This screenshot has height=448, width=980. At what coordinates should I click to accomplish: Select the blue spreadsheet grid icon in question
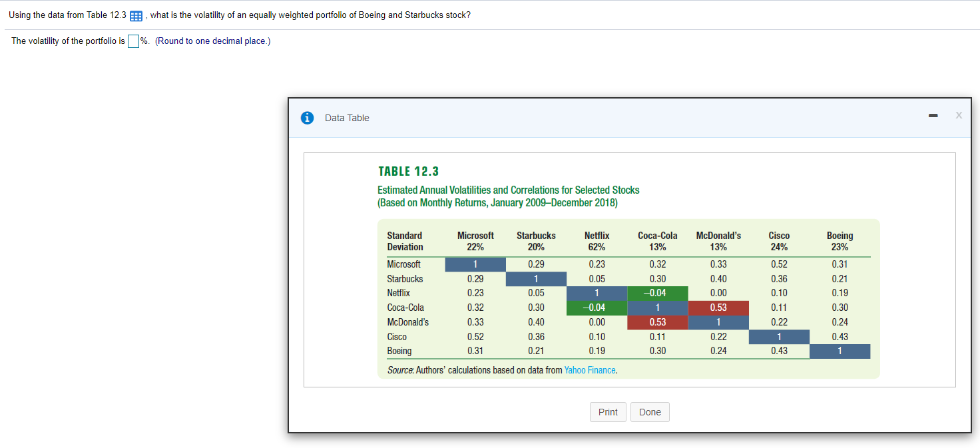pyautogui.click(x=136, y=15)
